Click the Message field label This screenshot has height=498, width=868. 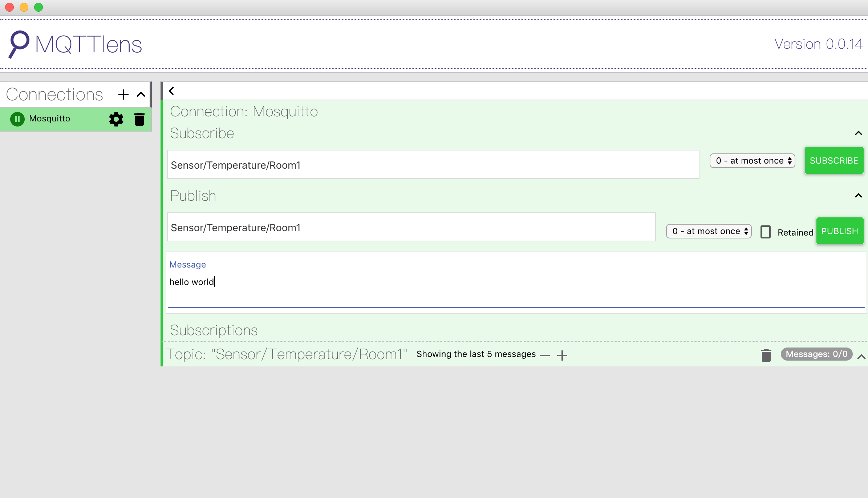(187, 265)
